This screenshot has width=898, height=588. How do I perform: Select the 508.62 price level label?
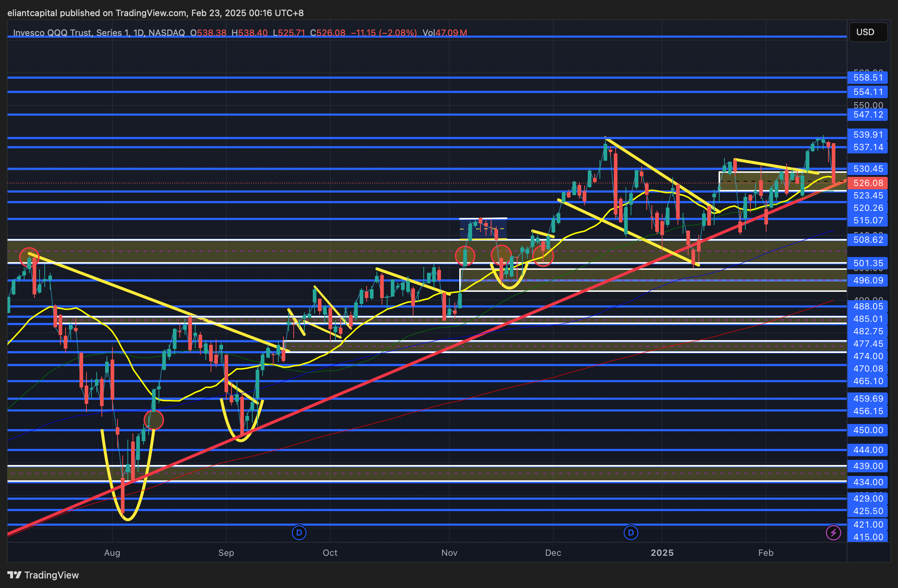click(868, 239)
